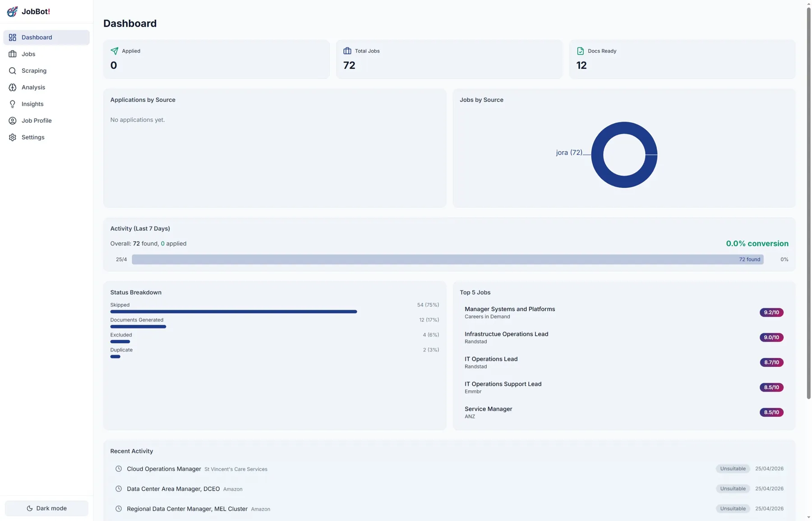This screenshot has width=812, height=521.
Task: Click Unsuitable tag for Cloud Operations Manager
Action: (x=733, y=469)
